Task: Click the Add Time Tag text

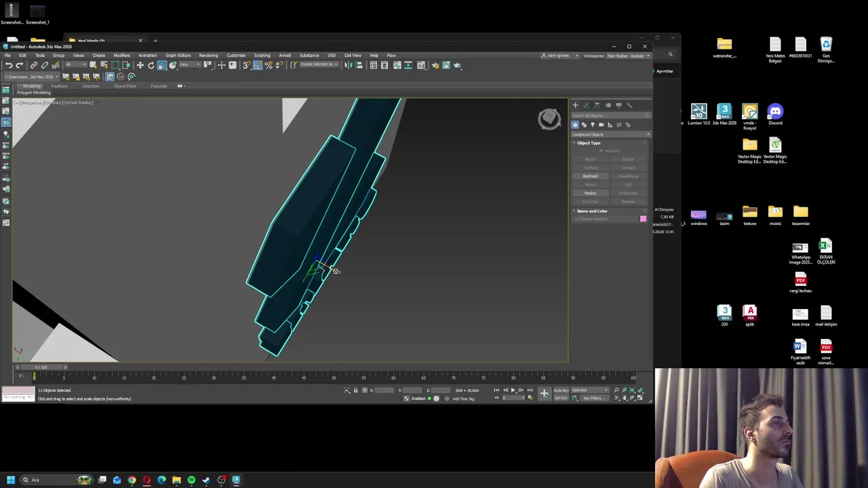Action: [463, 399]
